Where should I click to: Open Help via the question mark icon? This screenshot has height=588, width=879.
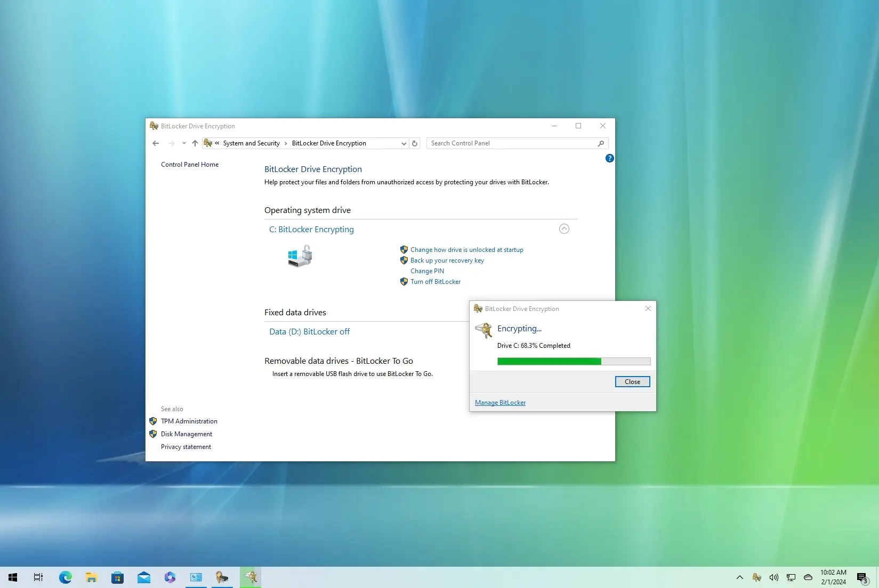point(609,158)
